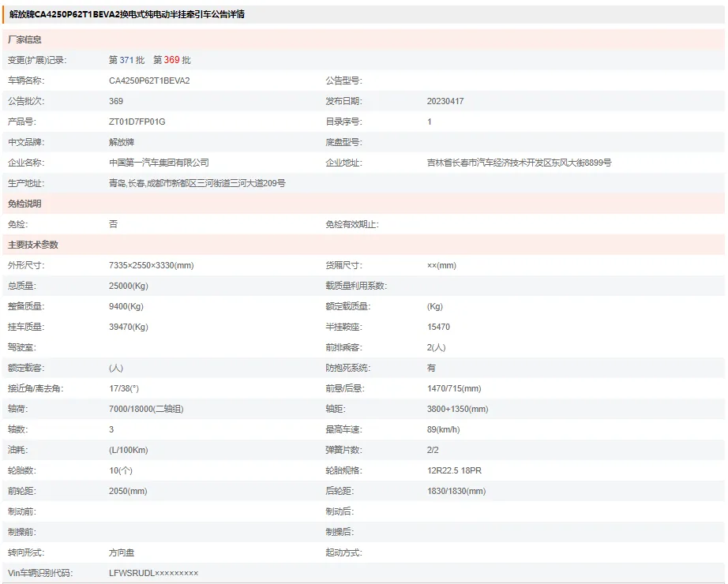Click the wheelbase value 3800+1350(mm)
This screenshot has width=728, height=584.
coord(457,409)
